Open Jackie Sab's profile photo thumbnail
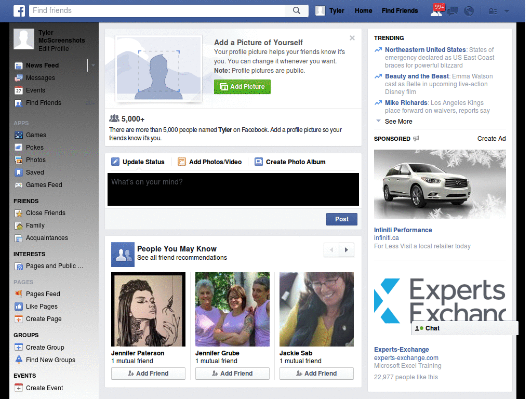The height and width of the screenshot is (399, 532). tap(316, 309)
